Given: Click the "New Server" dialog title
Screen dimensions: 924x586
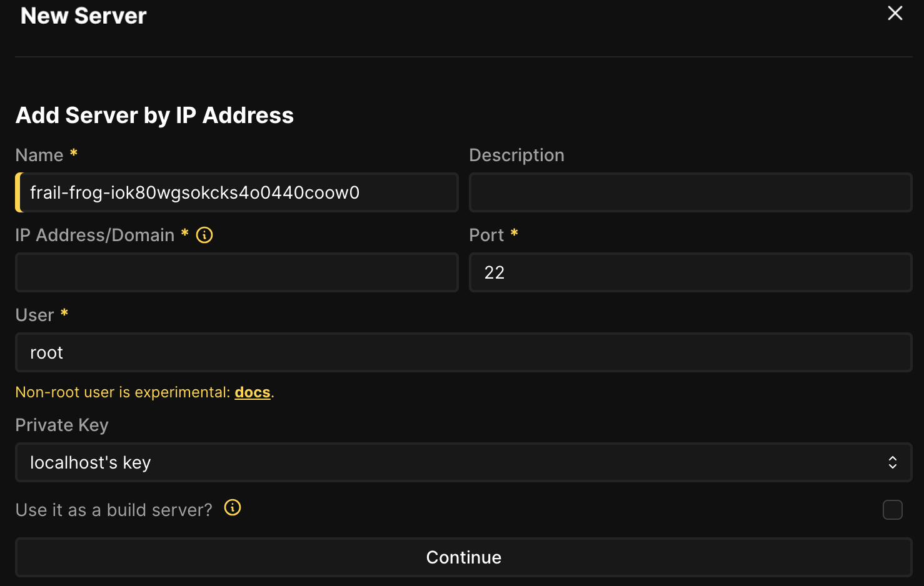Looking at the screenshot, I should click(x=84, y=16).
